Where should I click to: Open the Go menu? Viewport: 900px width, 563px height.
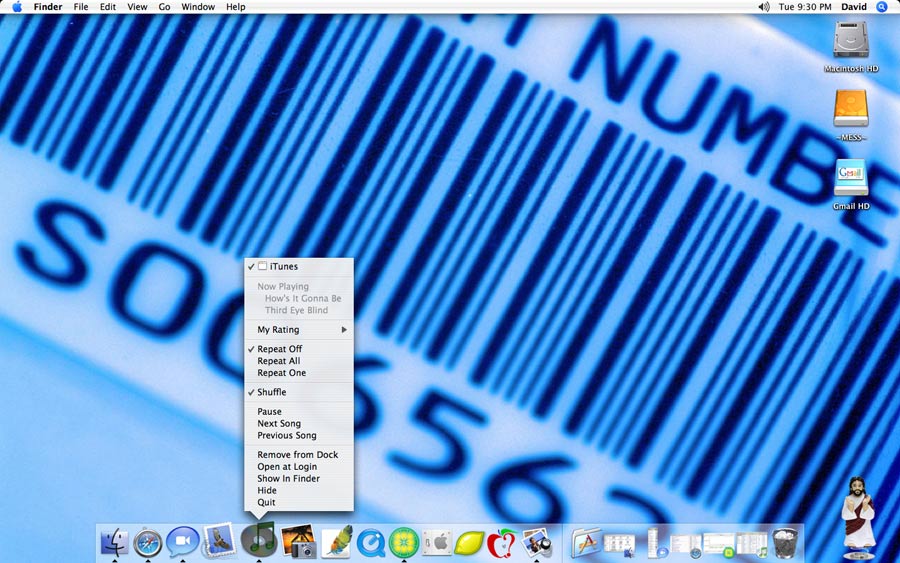pyautogui.click(x=164, y=7)
